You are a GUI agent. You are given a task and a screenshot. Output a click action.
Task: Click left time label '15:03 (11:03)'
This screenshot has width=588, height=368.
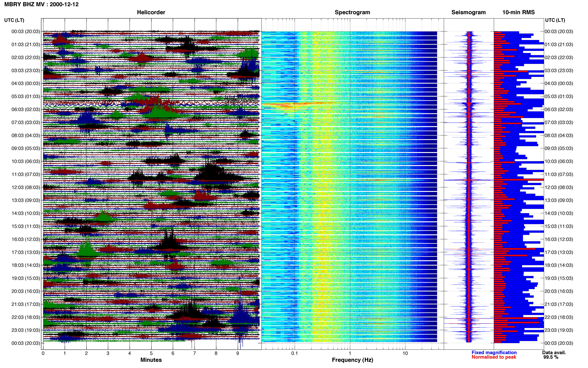(26, 226)
